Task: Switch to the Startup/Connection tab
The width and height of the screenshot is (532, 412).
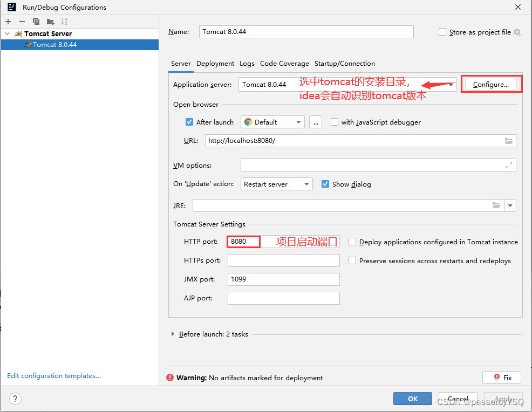Action: coord(344,64)
